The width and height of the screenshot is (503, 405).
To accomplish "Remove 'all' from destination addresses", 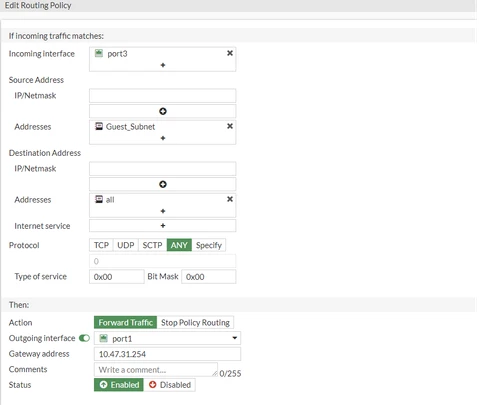I will (230, 199).
